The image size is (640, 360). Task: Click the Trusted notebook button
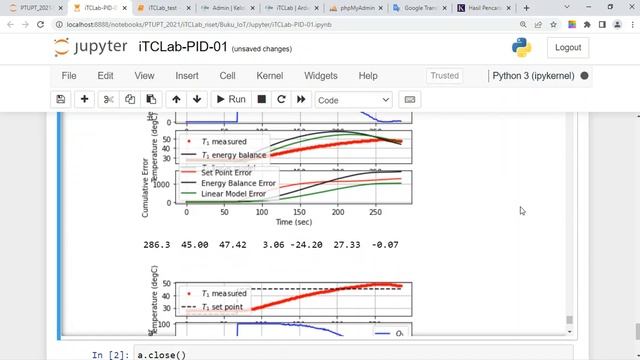(444, 76)
